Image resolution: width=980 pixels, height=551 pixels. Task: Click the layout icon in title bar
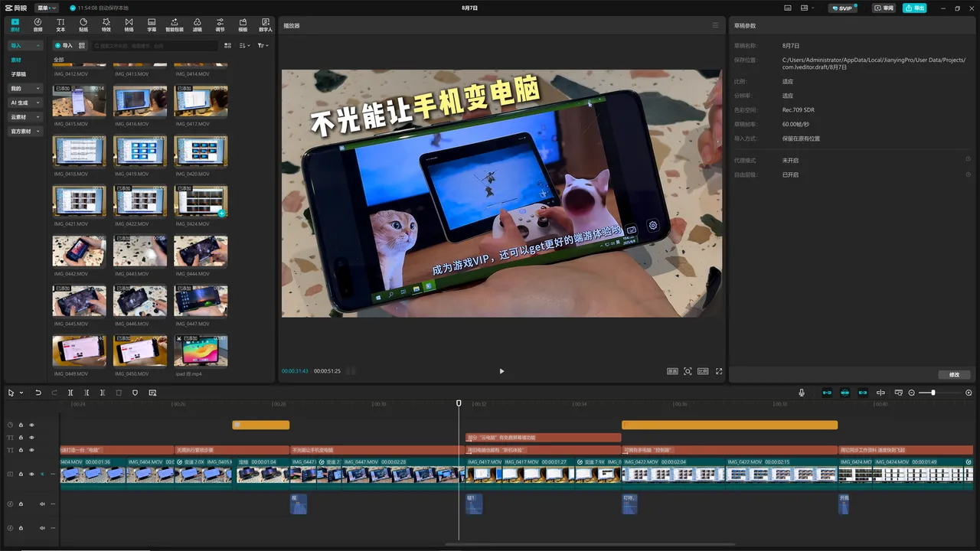click(x=805, y=8)
